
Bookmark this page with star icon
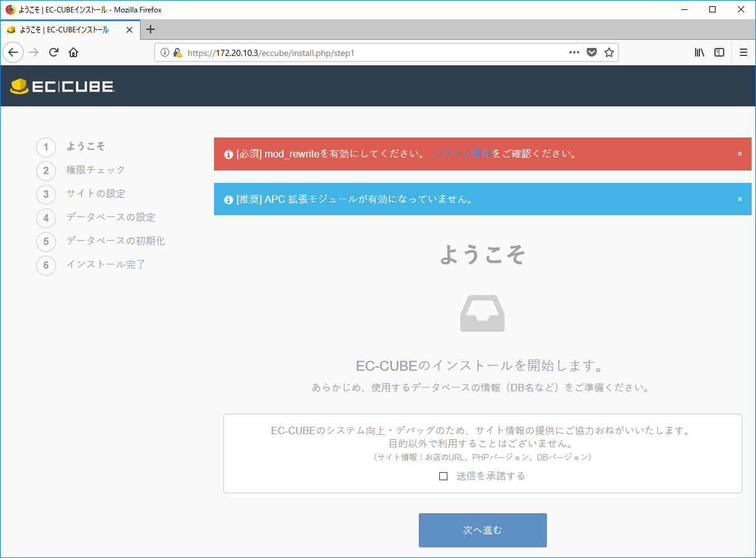pyautogui.click(x=609, y=52)
